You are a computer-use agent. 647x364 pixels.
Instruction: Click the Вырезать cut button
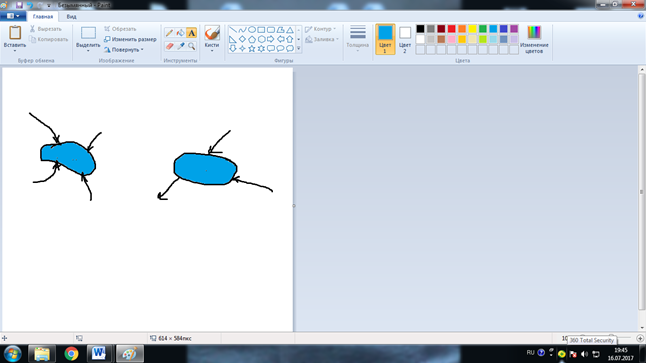pyautogui.click(x=45, y=29)
